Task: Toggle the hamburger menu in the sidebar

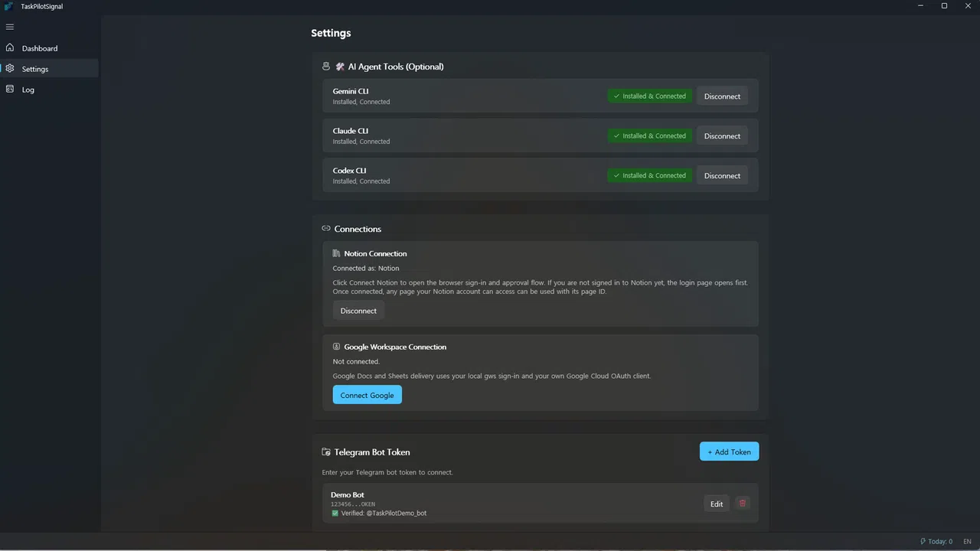Action: (x=10, y=27)
